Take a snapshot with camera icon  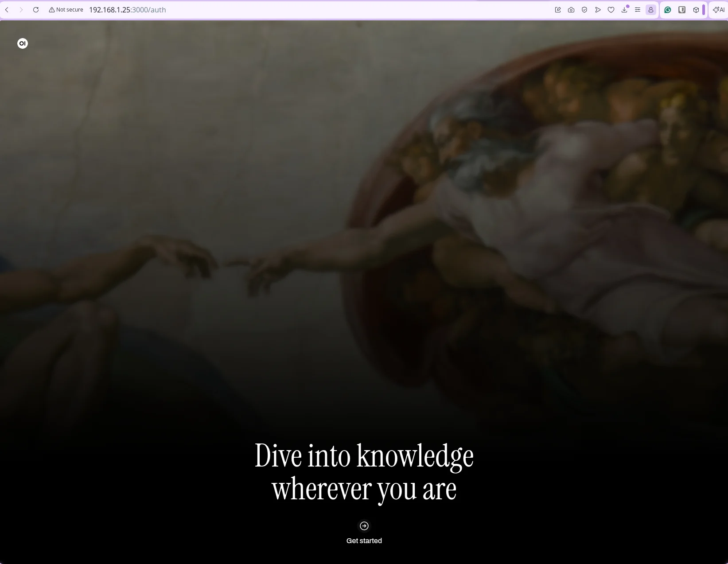(571, 10)
